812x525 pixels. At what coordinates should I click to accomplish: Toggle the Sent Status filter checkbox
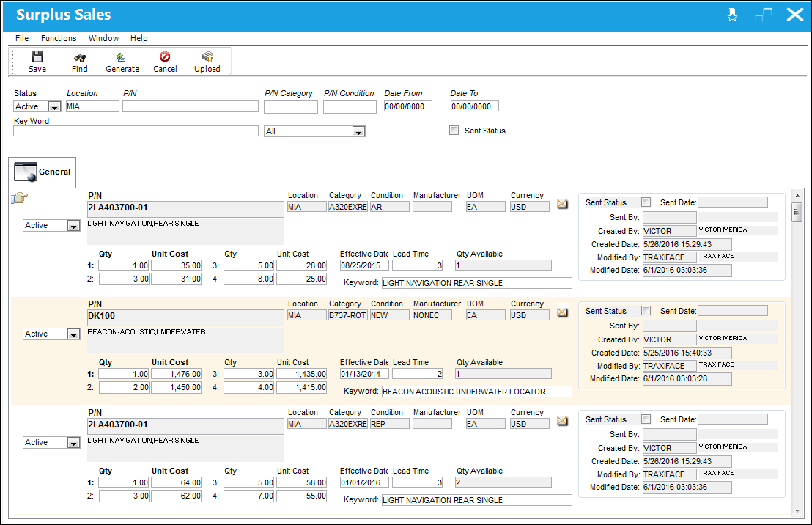(454, 131)
